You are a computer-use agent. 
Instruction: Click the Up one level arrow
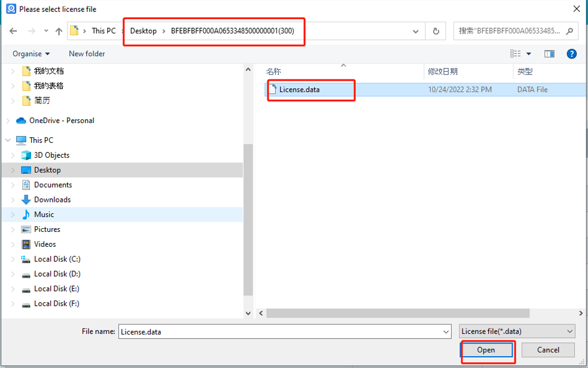59,31
